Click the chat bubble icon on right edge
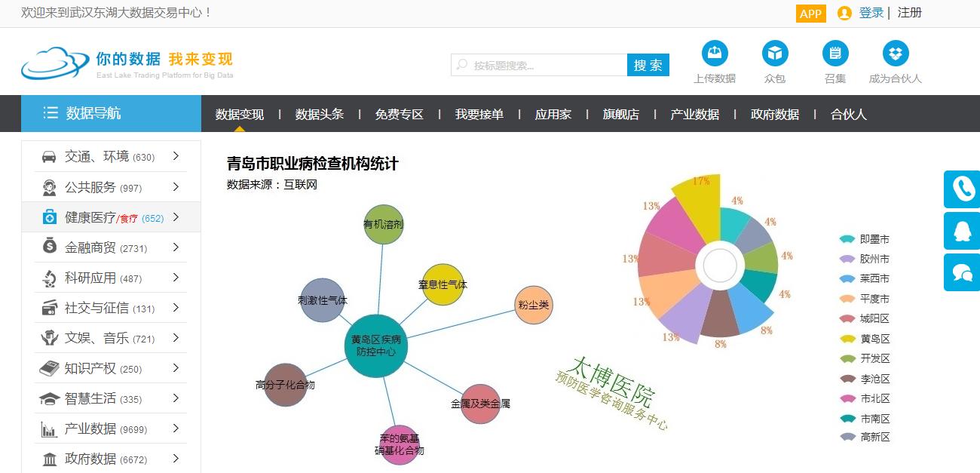Viewport: 980px width, 473px height. coord(961,272)
